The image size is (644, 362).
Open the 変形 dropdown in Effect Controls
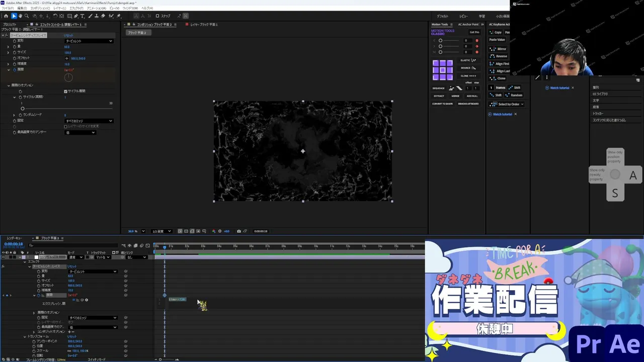89,41
